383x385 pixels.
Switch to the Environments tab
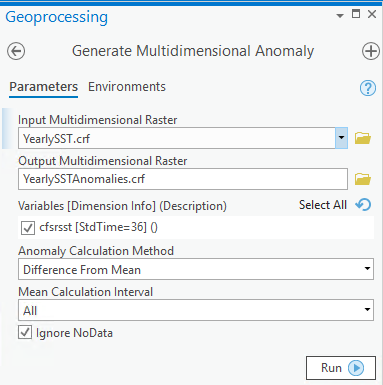(127, 87)
